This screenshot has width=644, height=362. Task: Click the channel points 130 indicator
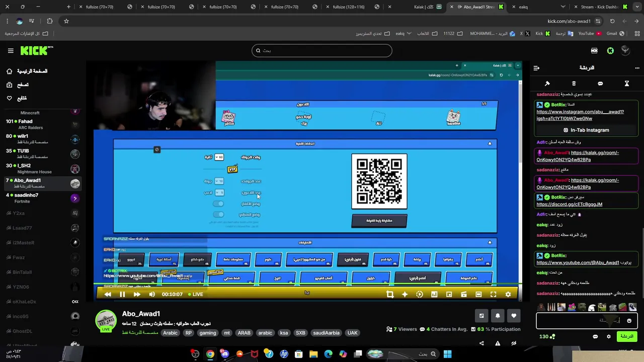coord(547,336)
